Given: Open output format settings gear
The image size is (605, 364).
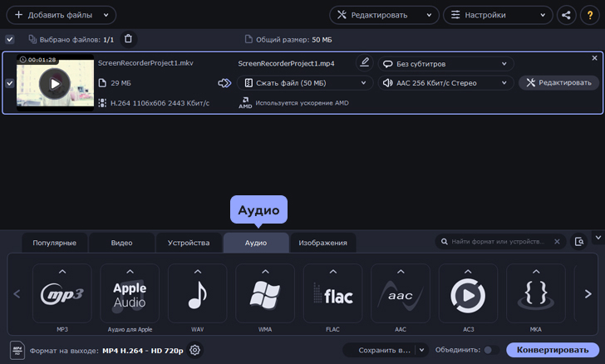Looking at the screenshot, I should (195, 350).
